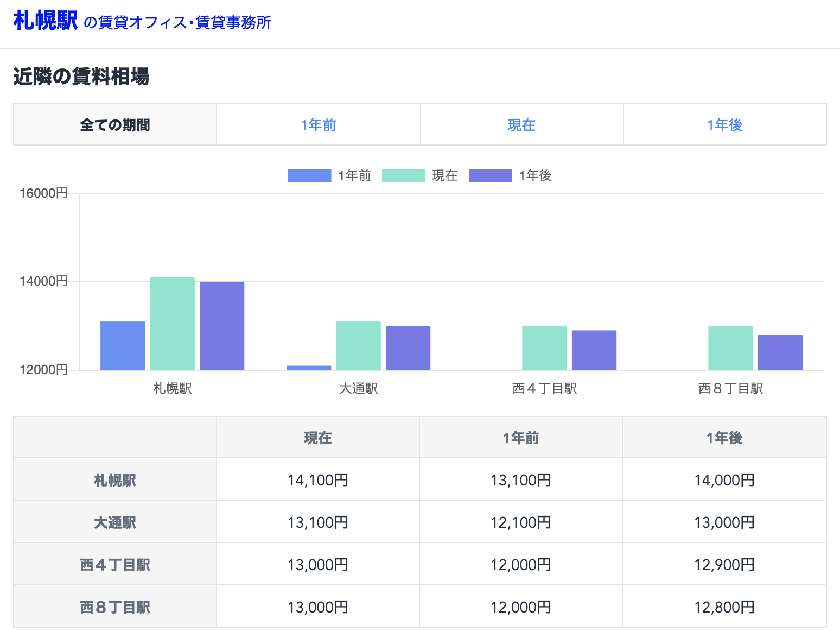Click the 西4丁目駅 1年後 purple bar
The width and height of the screenshot is (840, 631).
tap(594, 350)
